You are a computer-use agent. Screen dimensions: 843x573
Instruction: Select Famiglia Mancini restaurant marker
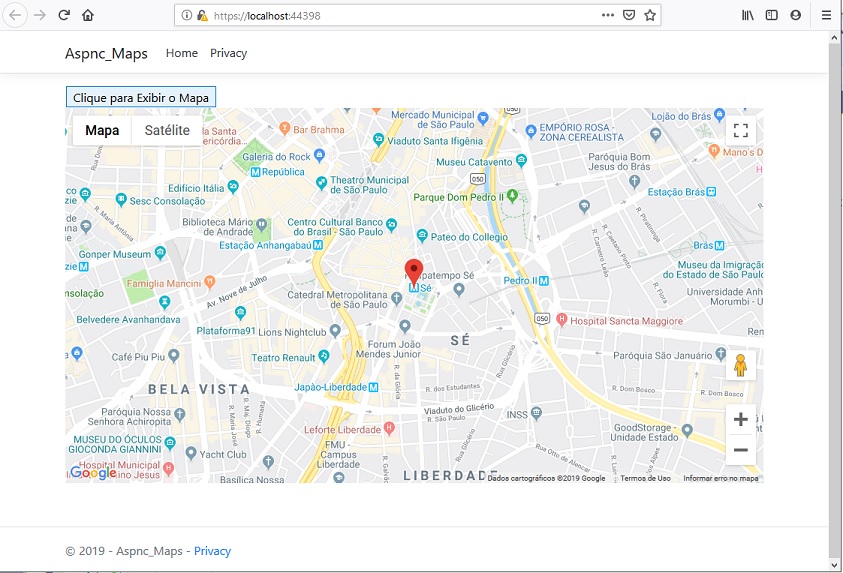[210, 281]
